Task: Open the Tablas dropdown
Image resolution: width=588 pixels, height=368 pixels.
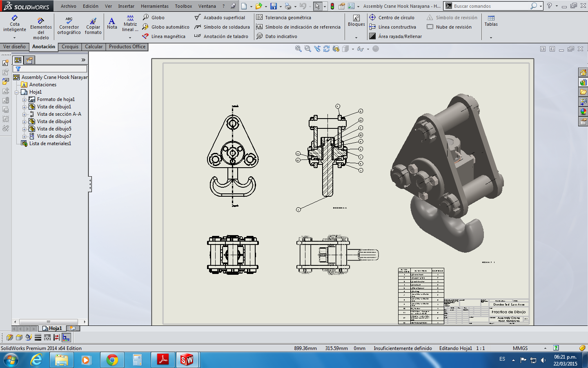Action: (491, 38)
